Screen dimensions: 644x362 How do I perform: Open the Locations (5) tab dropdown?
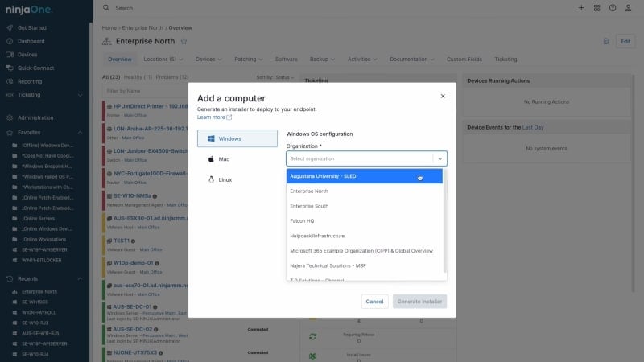[x=163, y=60]
